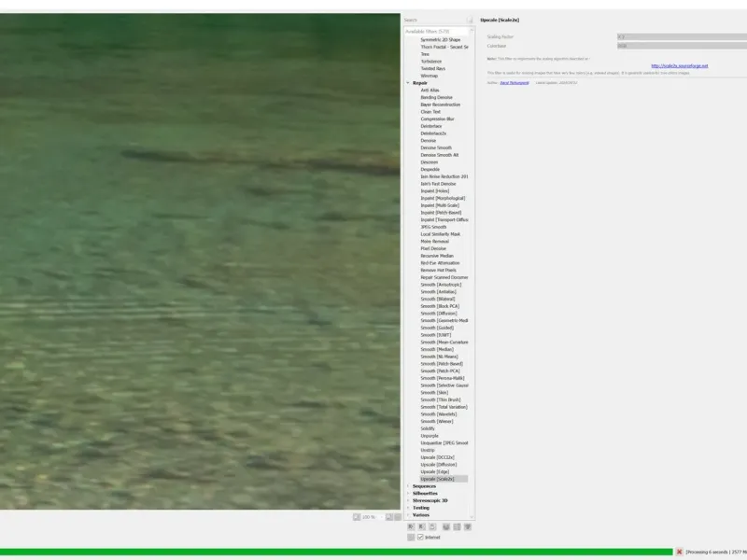This screenshot has height=560, width=747.
Task: Open the preview zoom percentage dropdown
Action: 373,517
